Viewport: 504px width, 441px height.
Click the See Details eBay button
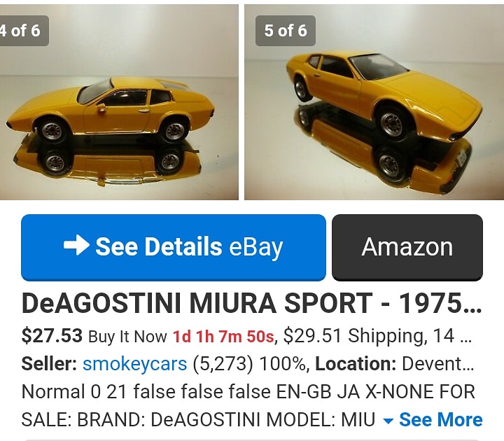pyautogui.click(x=174, y=248)
